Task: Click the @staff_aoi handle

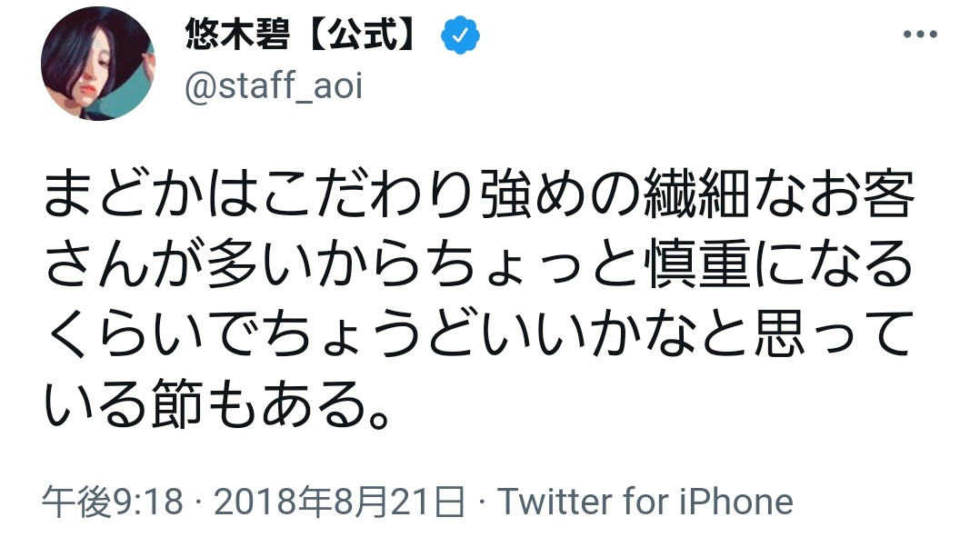Action: [274, 85]
